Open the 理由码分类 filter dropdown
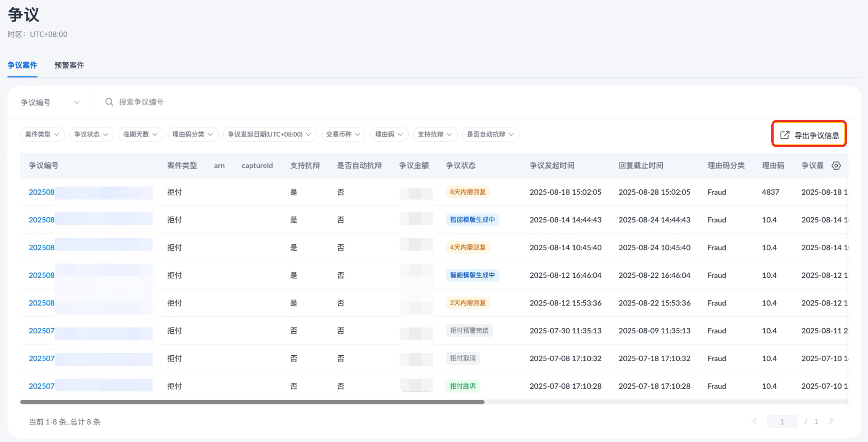 point(192,134)
